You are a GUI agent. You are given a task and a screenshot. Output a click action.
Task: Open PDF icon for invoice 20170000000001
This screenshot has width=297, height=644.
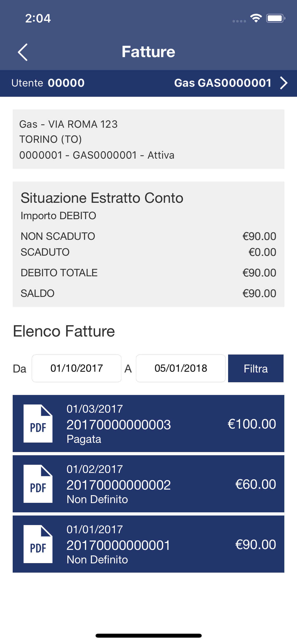[38, 544]
